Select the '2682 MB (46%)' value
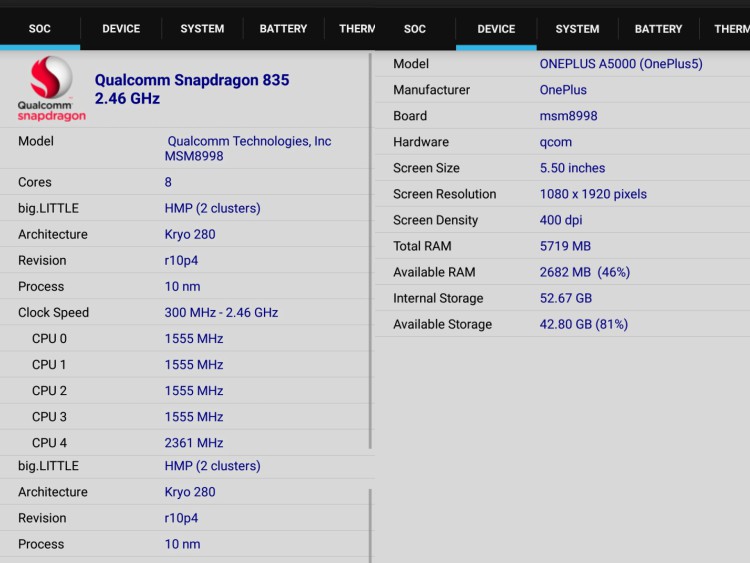Viewport: 750px width, 563px height. pyautogui.click(x=585, y=272)
